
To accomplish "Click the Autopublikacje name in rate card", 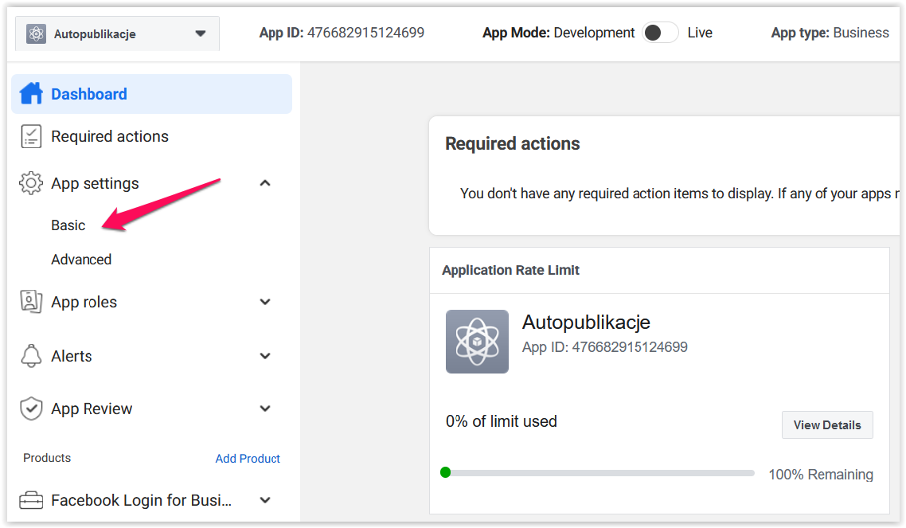I will pos(586,322).
